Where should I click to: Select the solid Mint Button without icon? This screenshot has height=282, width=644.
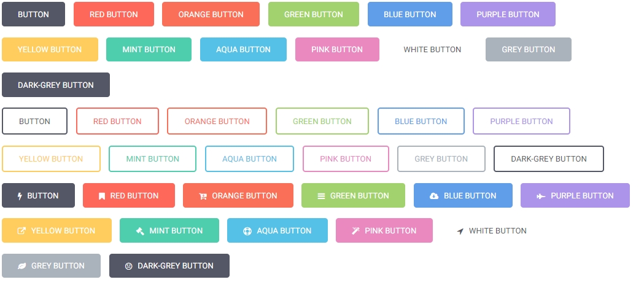pyautogui.click(x=149, y=49)
